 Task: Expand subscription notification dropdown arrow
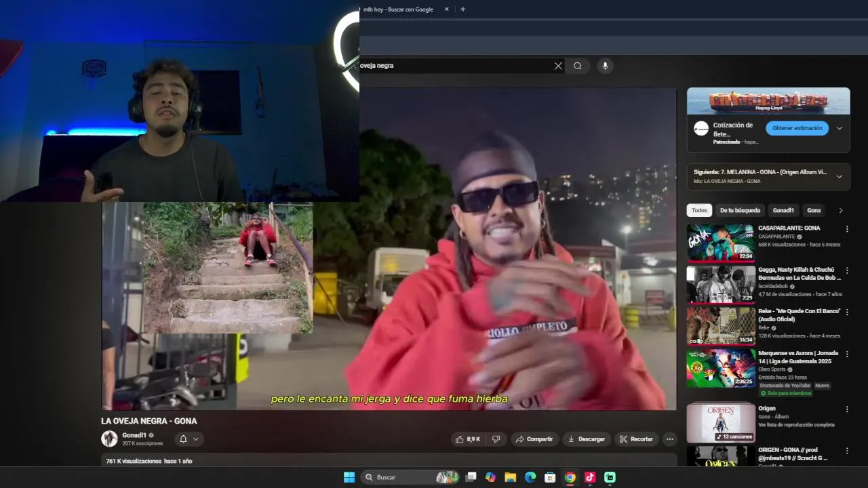click(x=195, y=439)
